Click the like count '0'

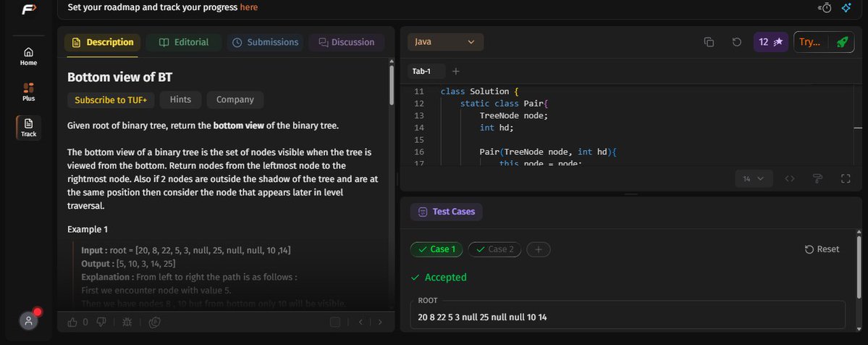pyautogui.click(x=85, y=322)
